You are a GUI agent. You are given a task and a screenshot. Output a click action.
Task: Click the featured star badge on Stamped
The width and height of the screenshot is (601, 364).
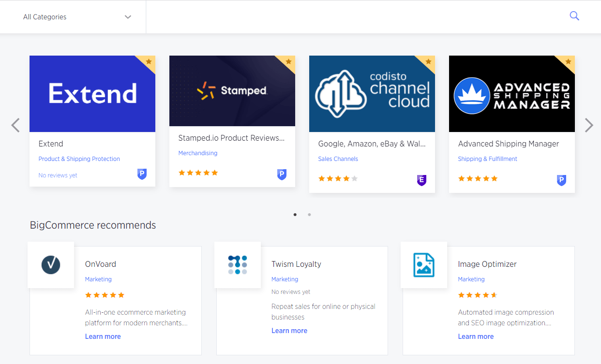pyautogui.click(x=288, y=62)
